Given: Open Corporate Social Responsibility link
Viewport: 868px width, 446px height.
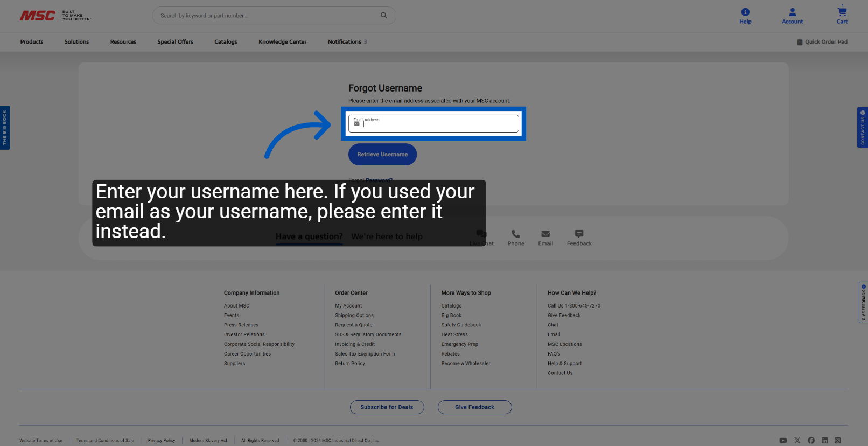Looking at the screenshot, I should tap(260, 345).
